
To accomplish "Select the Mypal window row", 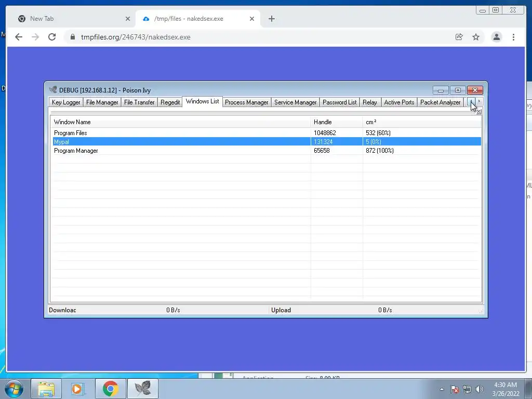I will [x=267, y=141].
